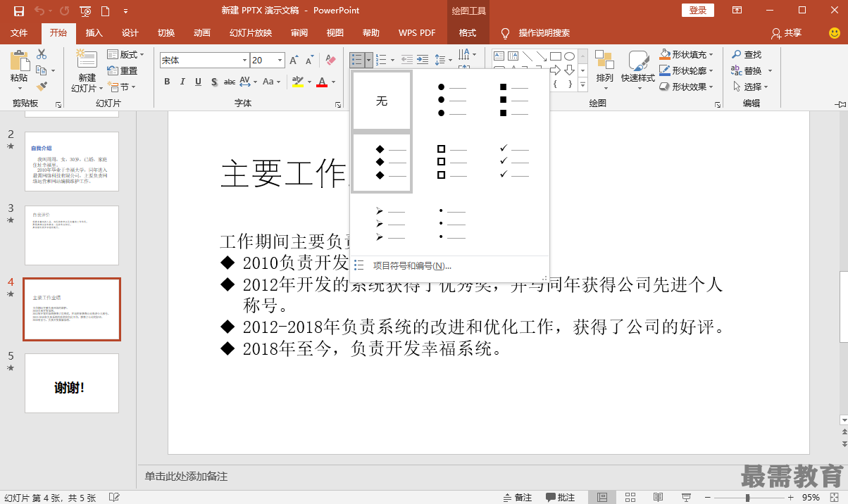
Task: Expand Shape Effects (形状效果) dropdown
Action: tap(711, 87)
